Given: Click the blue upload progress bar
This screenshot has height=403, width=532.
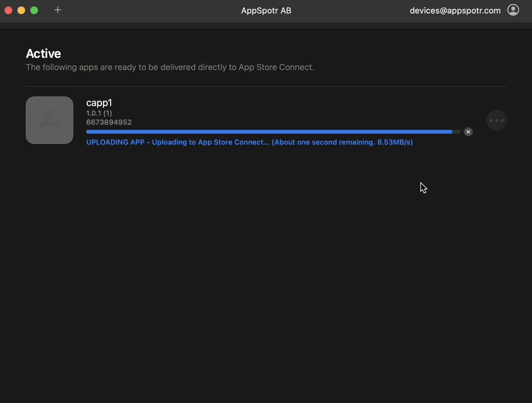Looking at the screenshot, I should (x=273, y=132).
